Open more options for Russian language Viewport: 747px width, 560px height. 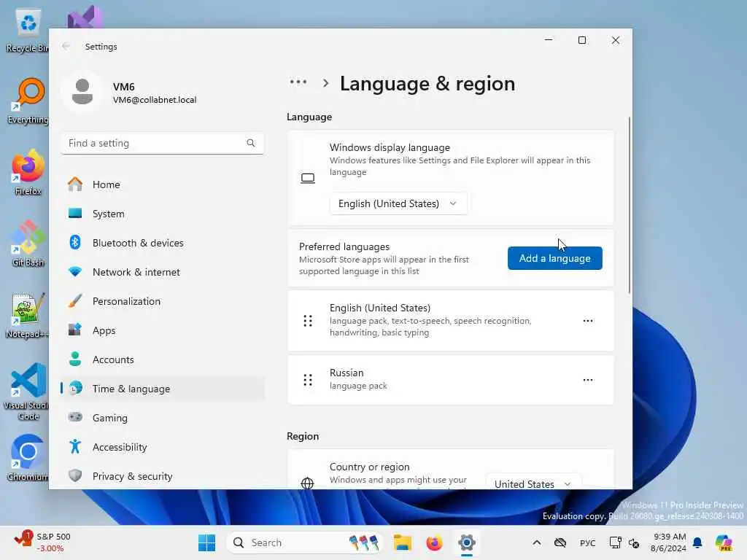click(x=588, y=379)
